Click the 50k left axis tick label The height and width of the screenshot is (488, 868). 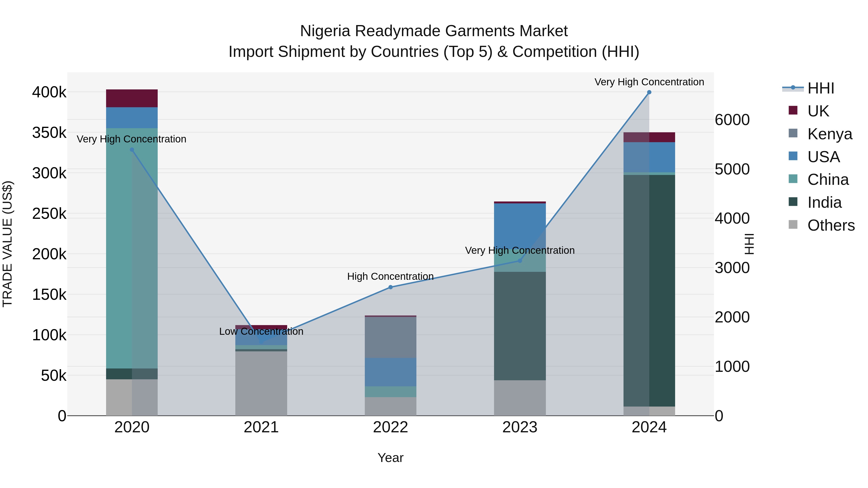coord(54,375)
